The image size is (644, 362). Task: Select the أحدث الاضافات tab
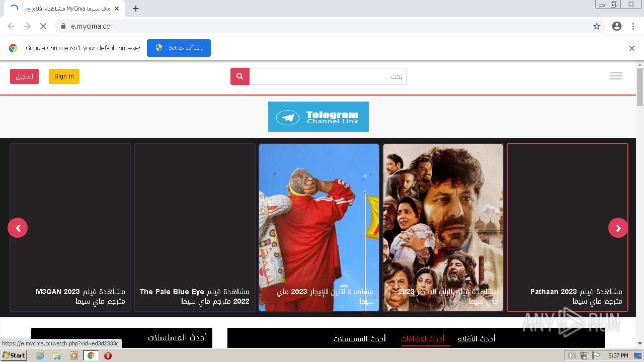coord(423,339)
